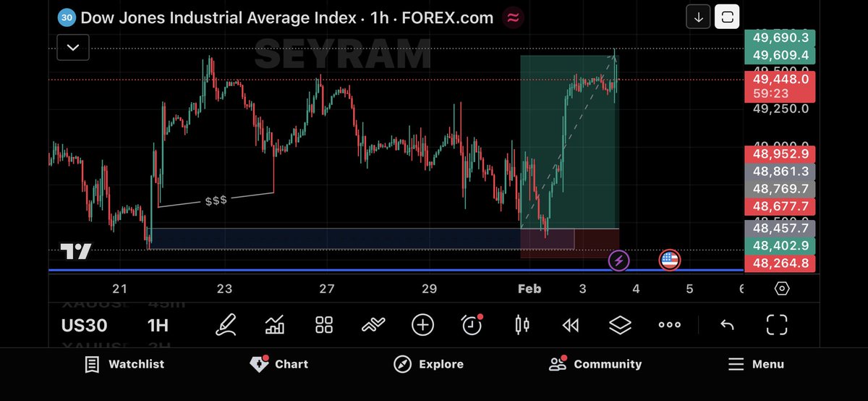Open the Menu tab
Viewport: 868px width, 401px height.
tap(756, 364)
